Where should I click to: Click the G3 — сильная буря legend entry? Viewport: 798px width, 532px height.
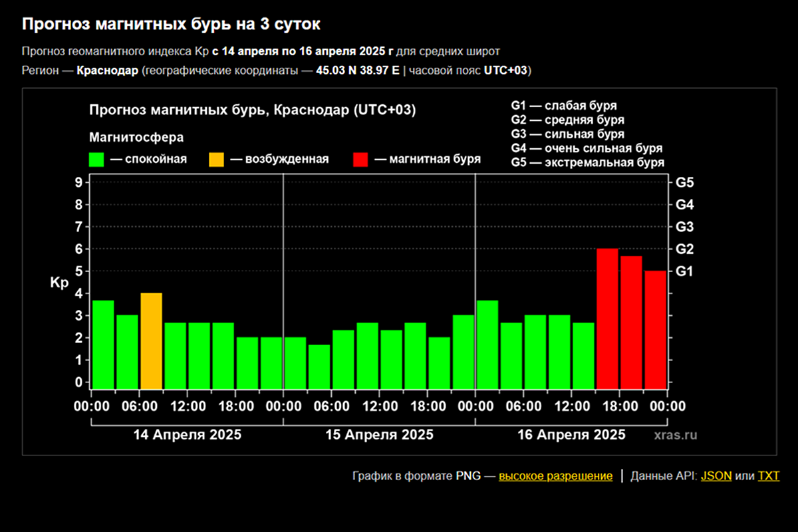point(567,134)
